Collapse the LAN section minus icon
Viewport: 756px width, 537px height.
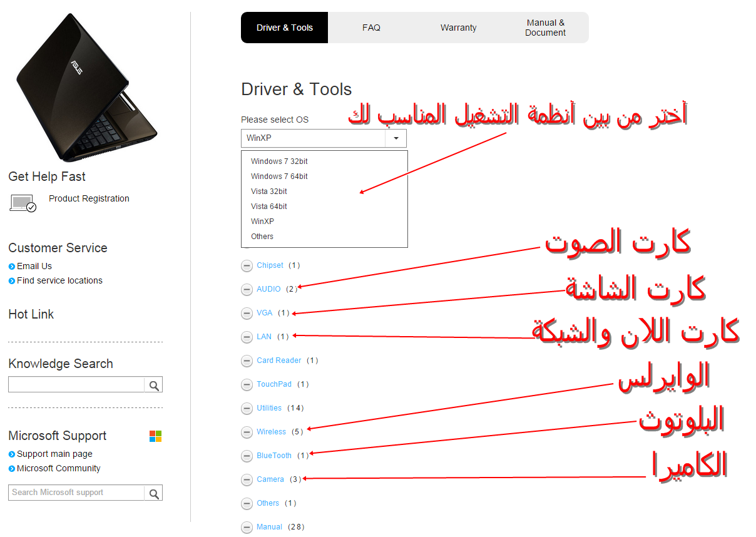[x=247, y=337]
